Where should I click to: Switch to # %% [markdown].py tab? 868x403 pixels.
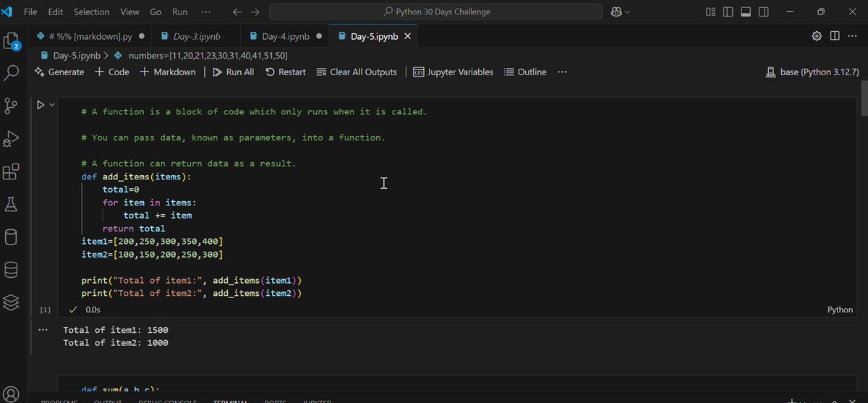click(x=90, y=36)
